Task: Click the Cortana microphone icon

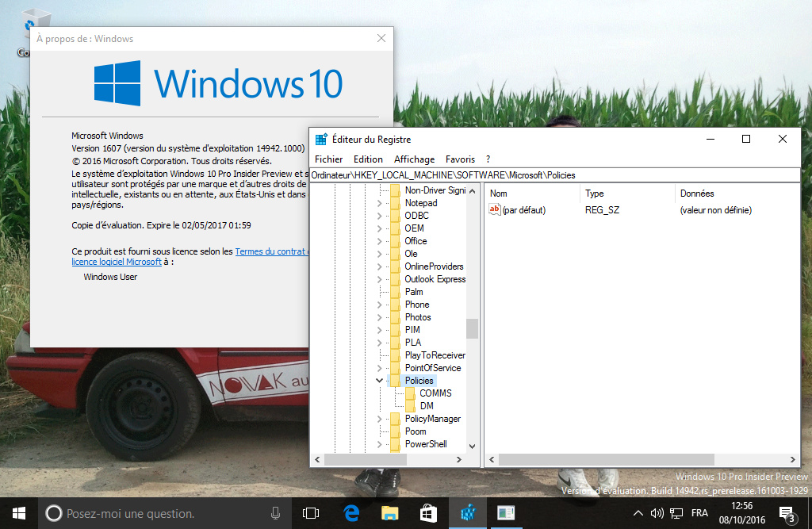Action: pos(275,513)
